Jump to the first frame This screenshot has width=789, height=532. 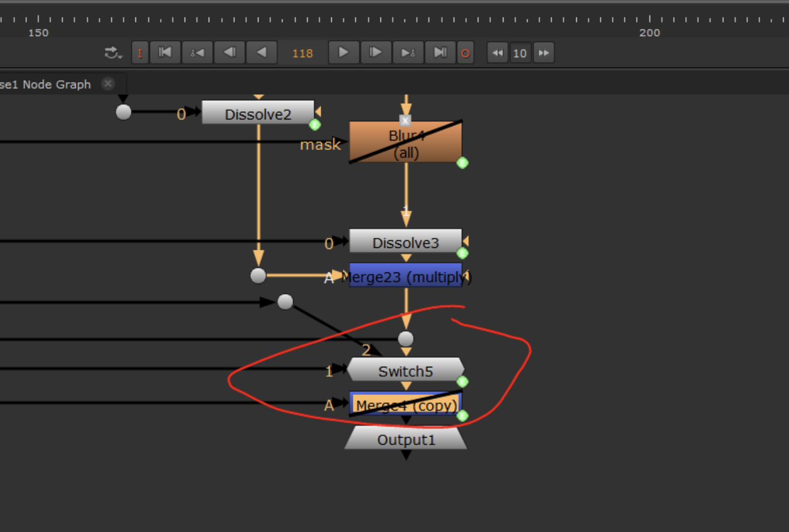tap(165, 53)
